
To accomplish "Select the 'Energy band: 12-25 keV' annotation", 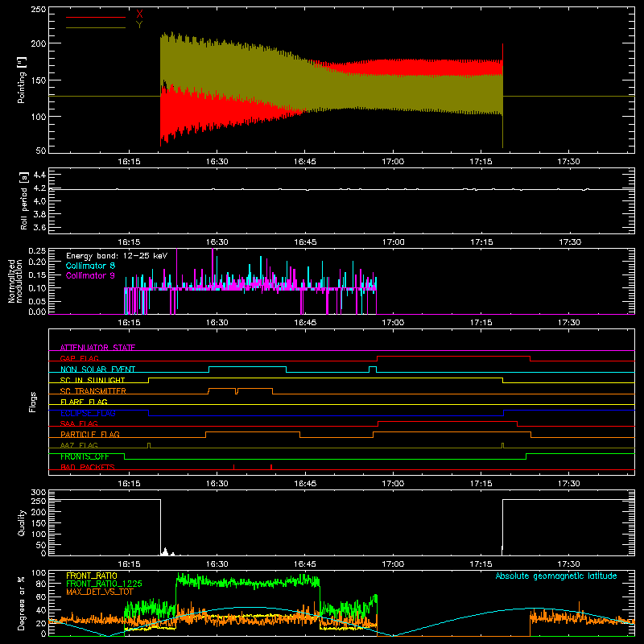I will click(x=117, y=256).
